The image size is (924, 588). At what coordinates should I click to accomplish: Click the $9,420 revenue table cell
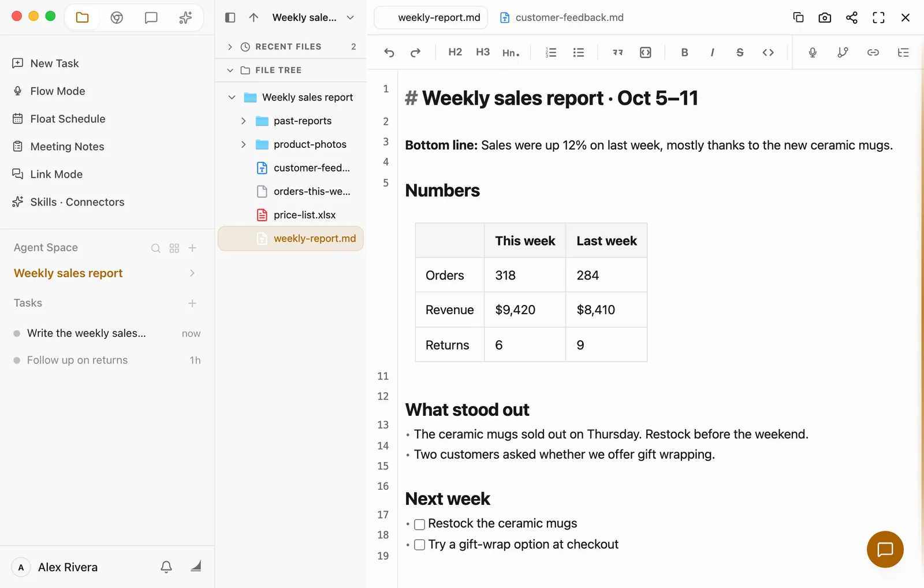tap(524, 310)
